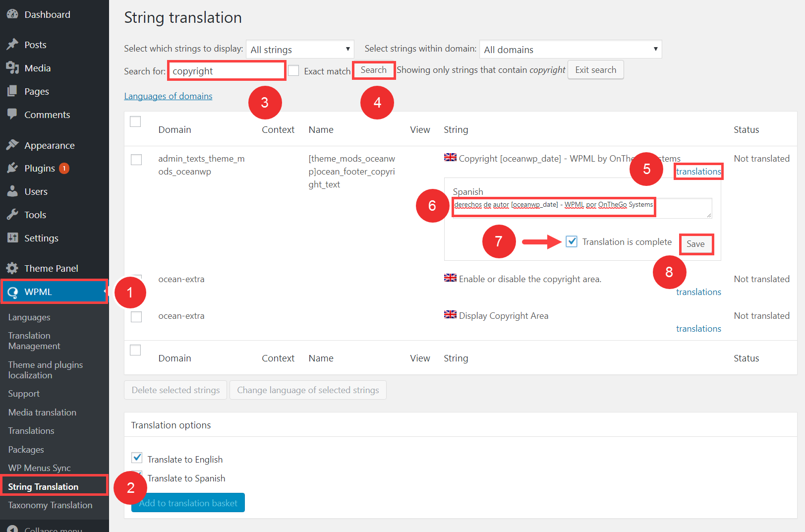Image resolution: width=805 pixels, height=532 pixels.
Task: Open translations link for Enable or disable copyright
Action: [698, 292]
